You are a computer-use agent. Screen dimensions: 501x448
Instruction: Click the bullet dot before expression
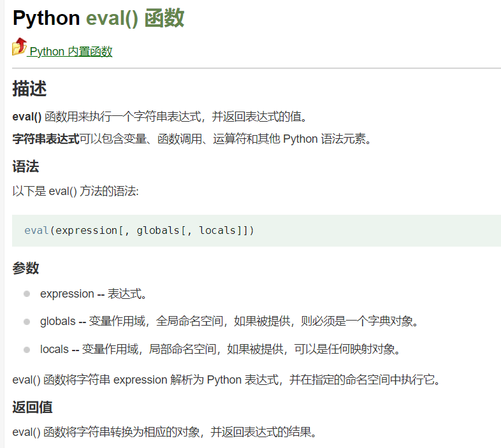[27, 294]
